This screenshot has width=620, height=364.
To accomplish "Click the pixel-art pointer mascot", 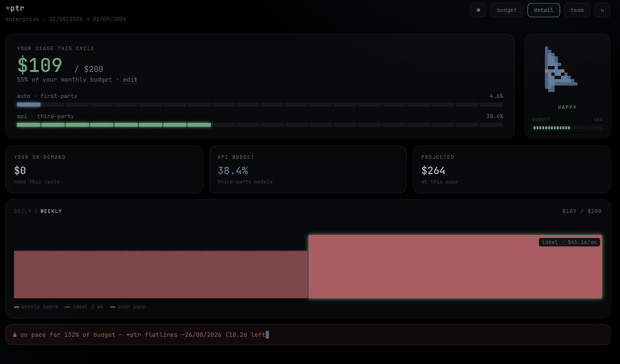I will tap(561, 69).
